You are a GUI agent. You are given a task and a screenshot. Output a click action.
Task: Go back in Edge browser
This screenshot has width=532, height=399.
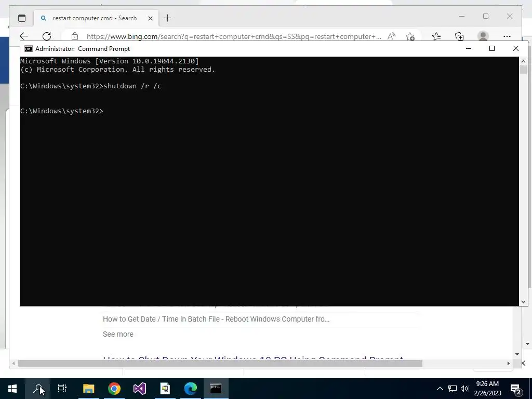pyautogui.click(x=24, y=36)
